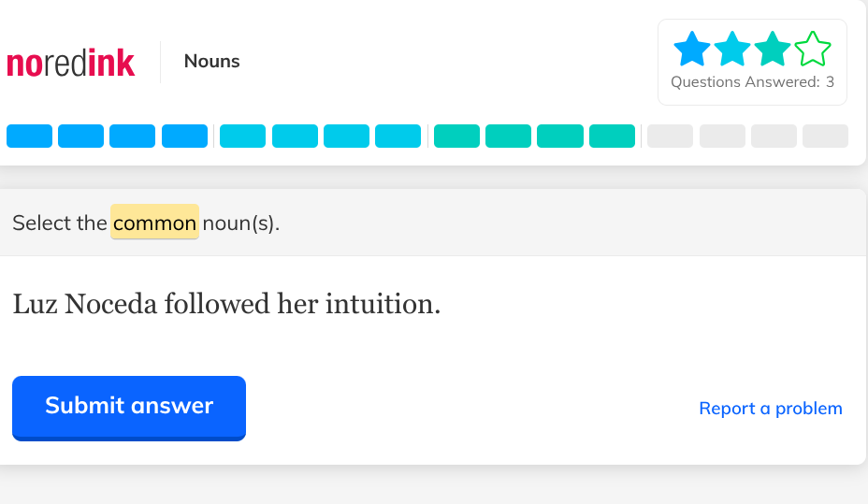The width and height of the screenshot is (868, 504).
Task: Click the NoRedInk logo
Action: pyautogui.click(x=70, y=63)
